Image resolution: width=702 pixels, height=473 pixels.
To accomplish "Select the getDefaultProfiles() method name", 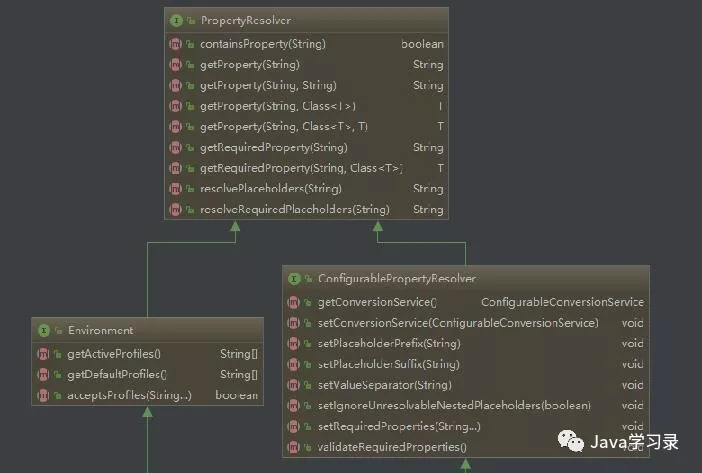I will [117, 375].
